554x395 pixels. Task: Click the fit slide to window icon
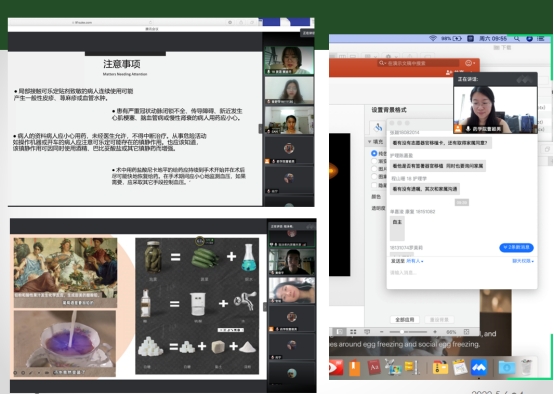(x=466, y=332)
